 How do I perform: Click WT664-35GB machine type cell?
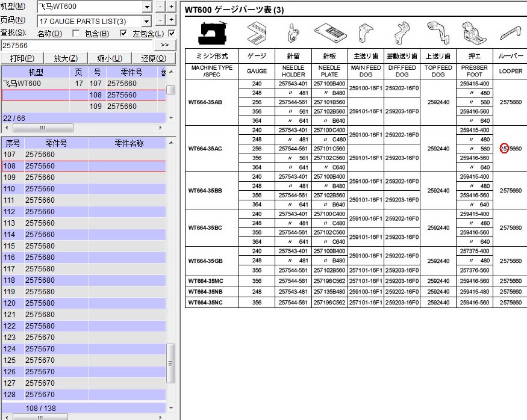(212, 261)
